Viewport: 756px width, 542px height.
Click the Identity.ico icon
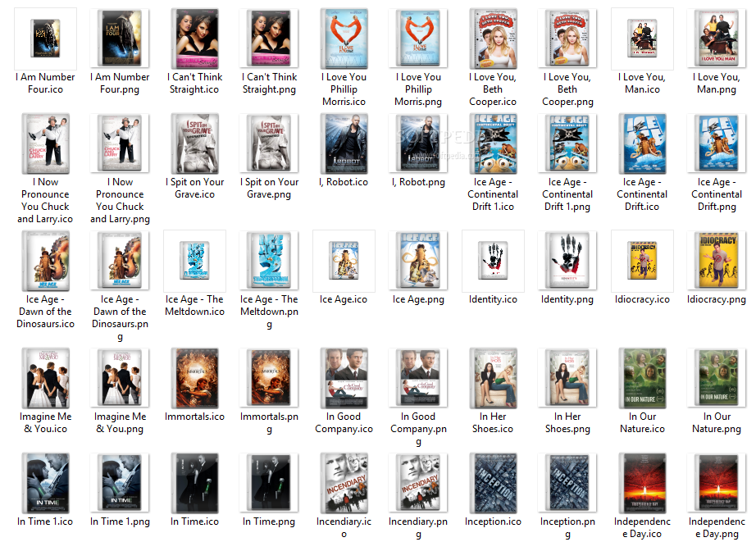494,261
